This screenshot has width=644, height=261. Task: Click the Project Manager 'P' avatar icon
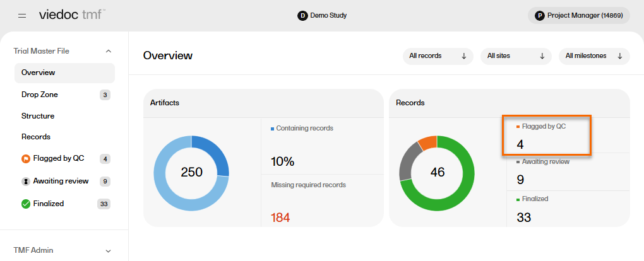point(539,15)
